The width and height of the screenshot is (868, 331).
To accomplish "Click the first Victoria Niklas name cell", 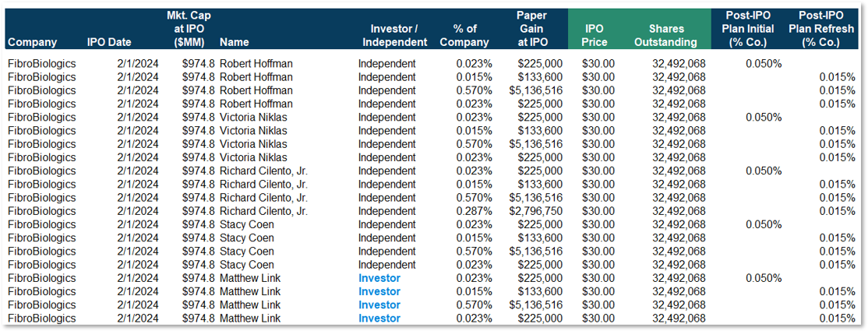I will 253,118.
